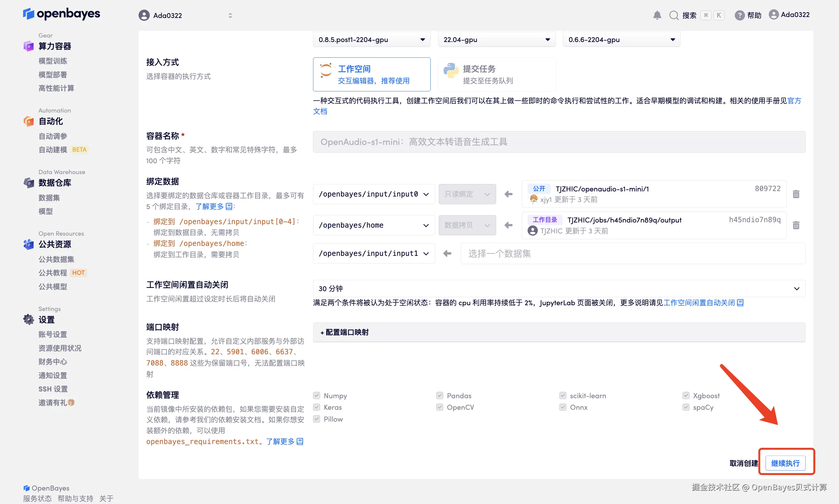This screenshot has height=504, width=839.
Task: Click the notification bell icon
Action: tap(657, 15)
